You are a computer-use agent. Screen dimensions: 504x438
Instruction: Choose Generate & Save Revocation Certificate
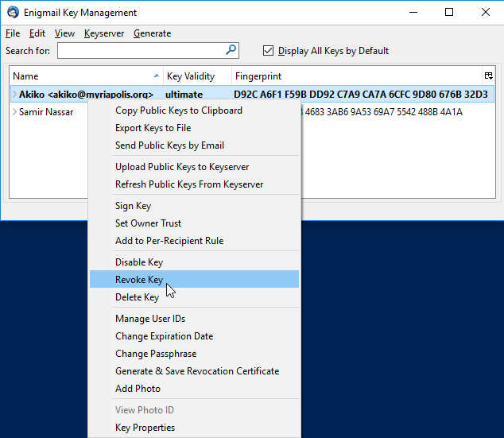tap(194, 371)
